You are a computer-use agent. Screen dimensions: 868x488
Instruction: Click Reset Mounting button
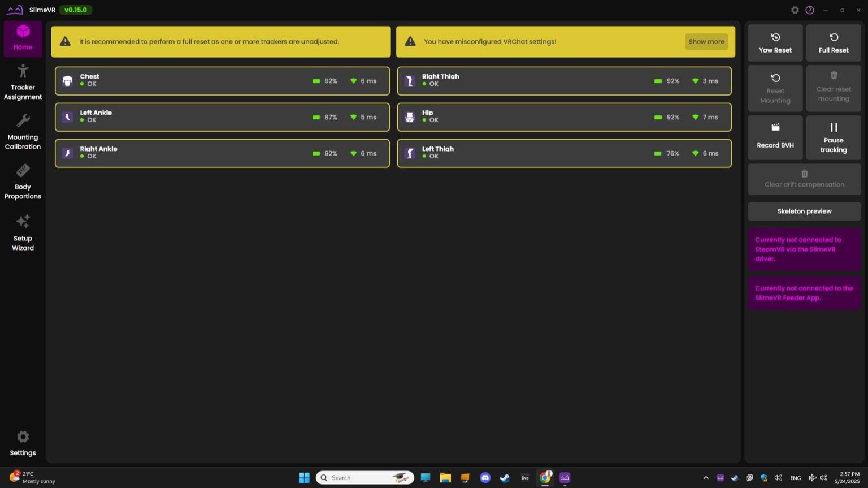point(775,88)
